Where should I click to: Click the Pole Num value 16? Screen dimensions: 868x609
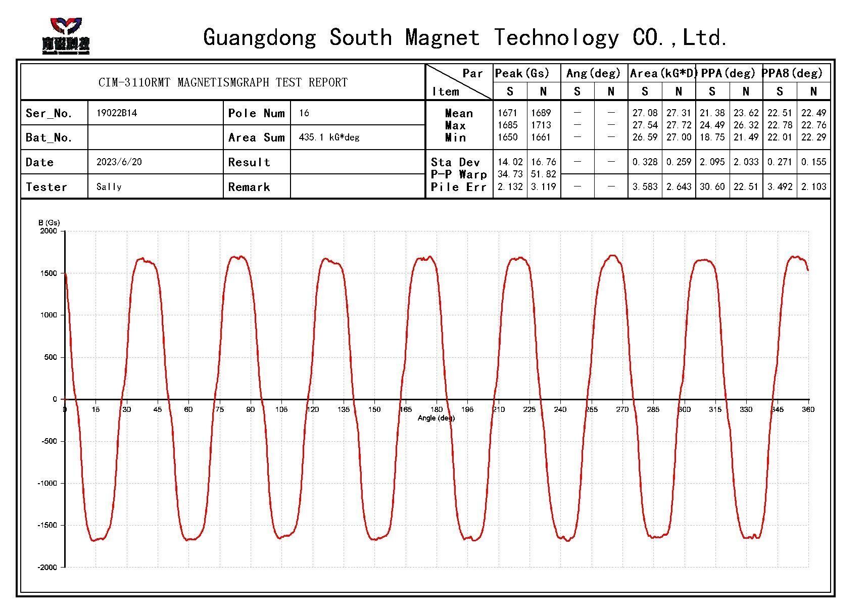coord(304,113)
